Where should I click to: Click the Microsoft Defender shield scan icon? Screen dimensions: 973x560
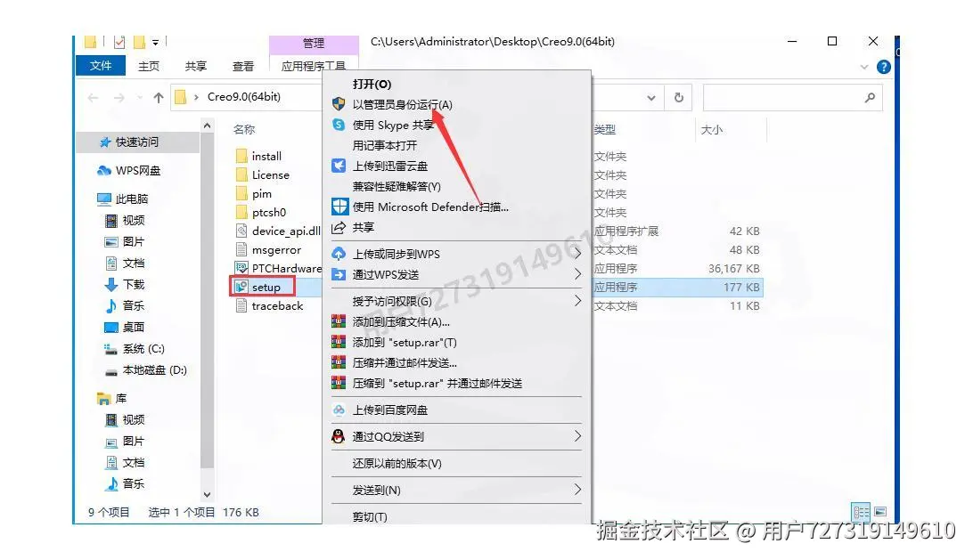[339, 207]
